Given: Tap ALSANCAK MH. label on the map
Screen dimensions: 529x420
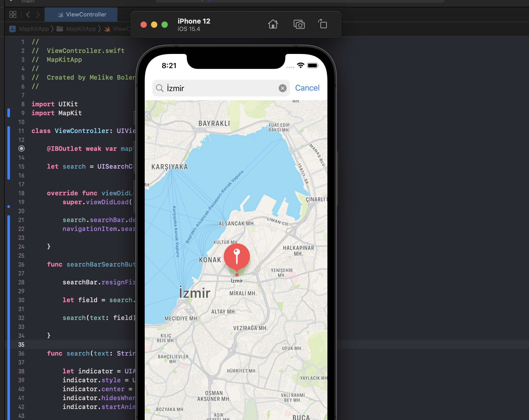Looking at the screenshot, I should (237, 223).
